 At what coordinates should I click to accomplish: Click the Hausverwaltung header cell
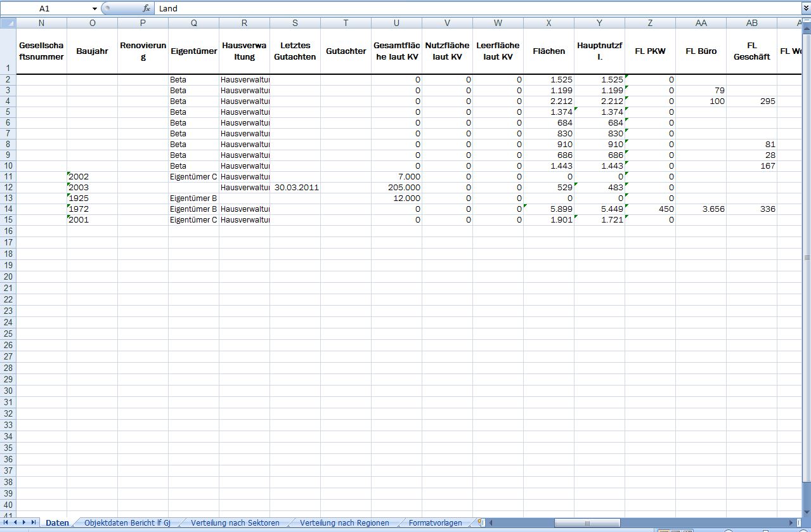[x=245, y=51]
